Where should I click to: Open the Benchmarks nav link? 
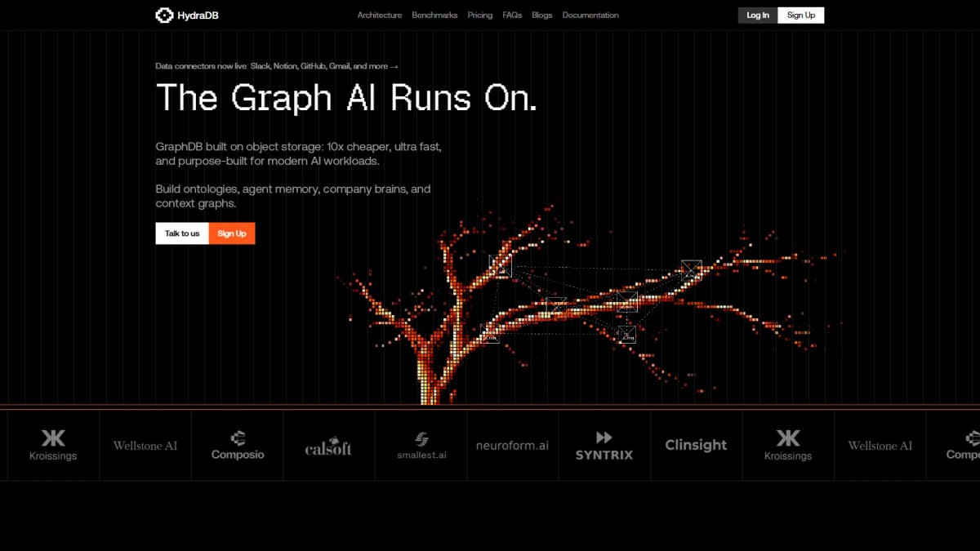[x=434, y=15]
